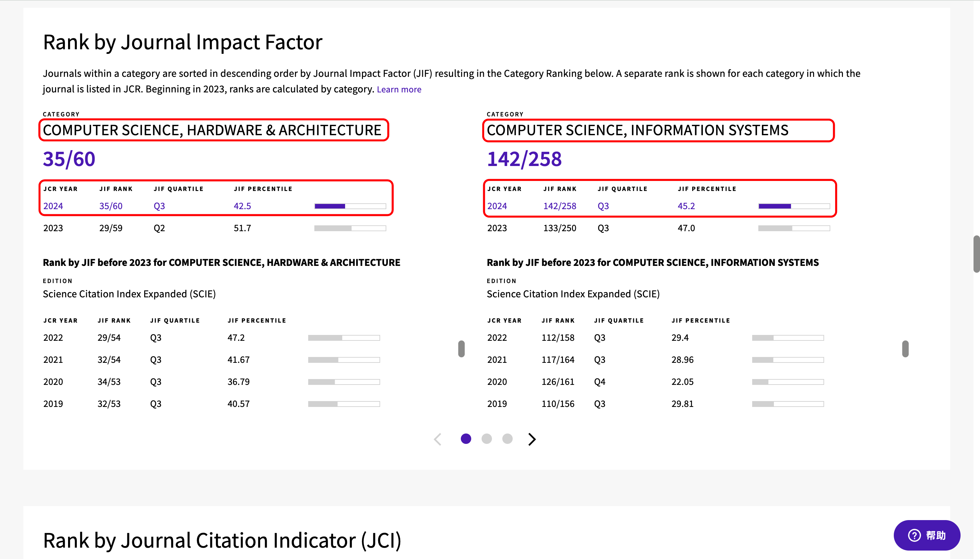Click the Information Systems table scrollbar
This screenshot has width=980, height=559.
(x=905, y=349)
